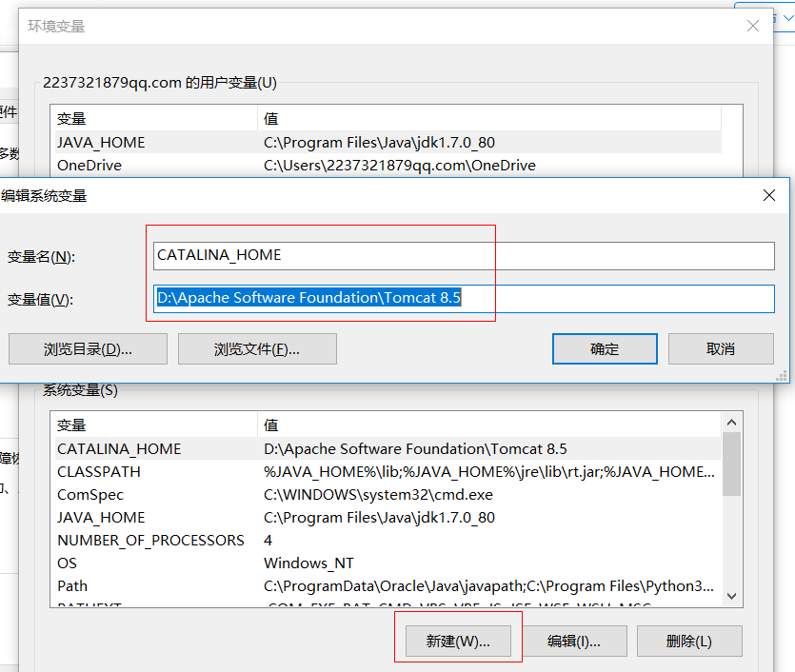Click the 变量值 field with Tomcat path
Image resolution: width=795 pixels, height=672 pixels.
381,298
